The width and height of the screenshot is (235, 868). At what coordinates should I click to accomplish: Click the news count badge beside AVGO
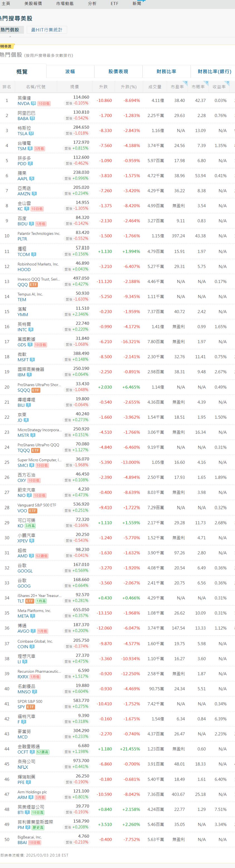[x=33, y=631]
